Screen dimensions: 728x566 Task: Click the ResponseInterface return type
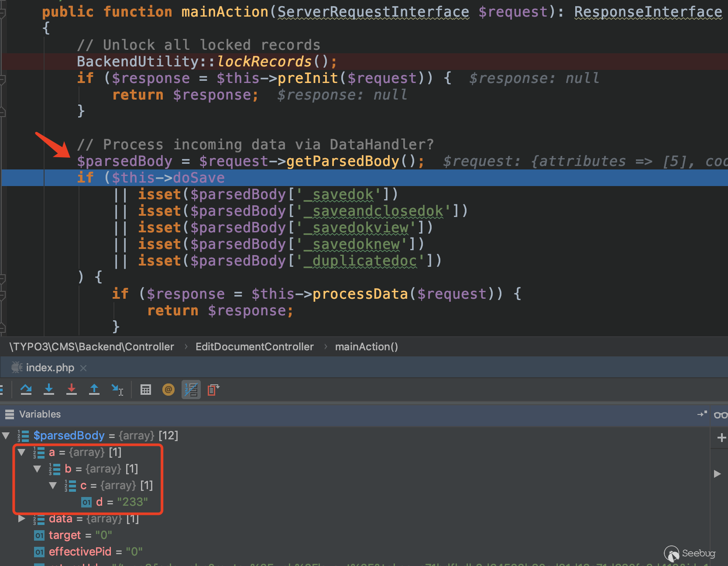coord(648,12)
